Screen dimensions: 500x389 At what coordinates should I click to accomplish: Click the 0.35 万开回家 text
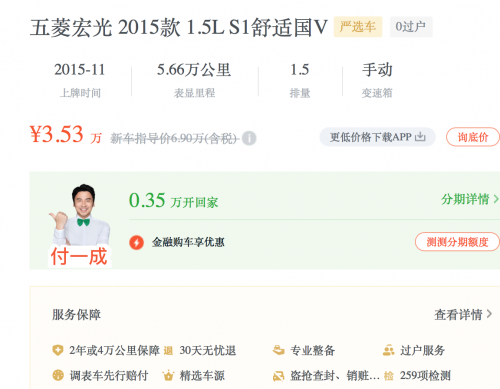[173, 201]
